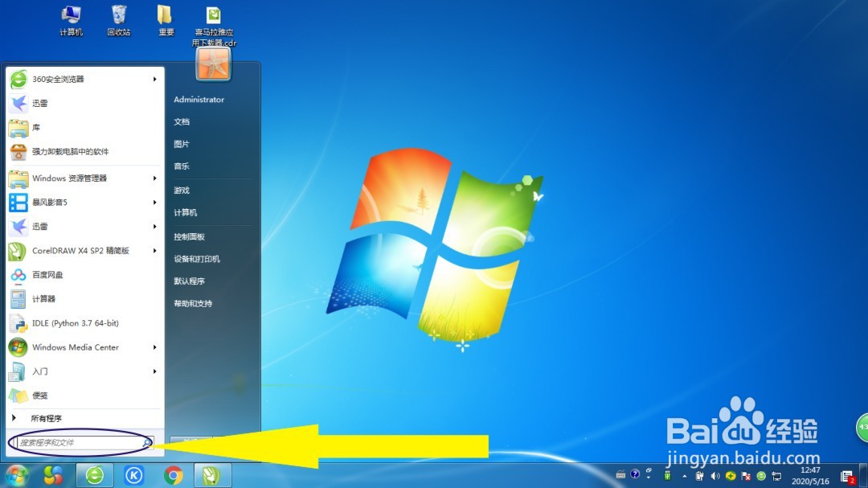
Task: Open the notification icon with red 2 badge
Action: click(847, 477)
